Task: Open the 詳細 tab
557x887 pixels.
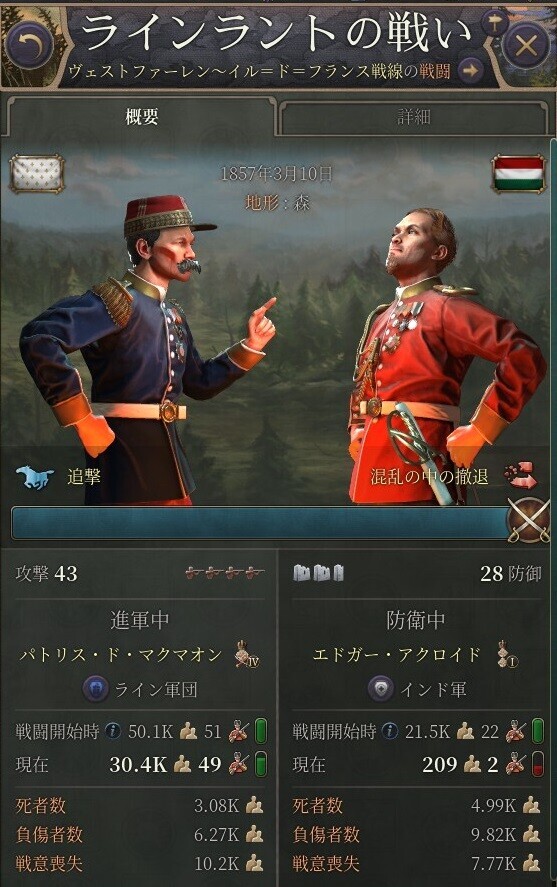Action: pyautogui.click(x=413, y=117)
